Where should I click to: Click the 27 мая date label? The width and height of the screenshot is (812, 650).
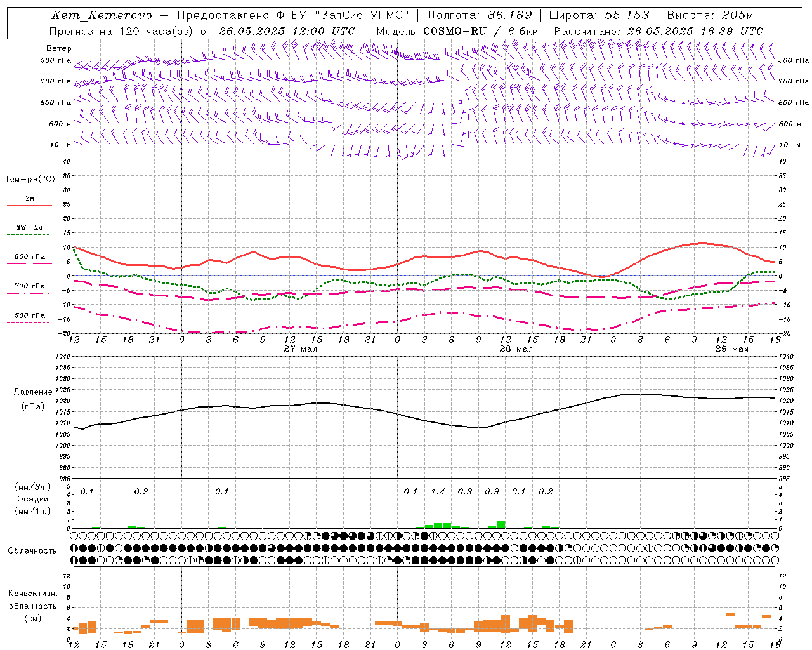click(300, 349)
